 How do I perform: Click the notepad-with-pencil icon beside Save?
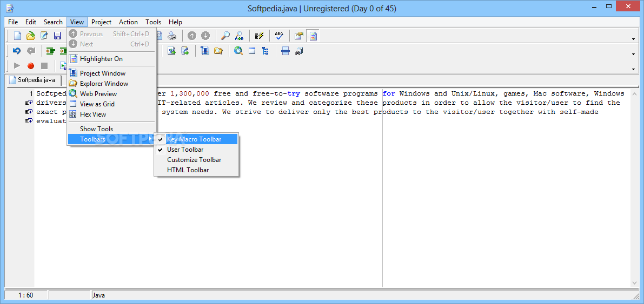pos(44,36)
